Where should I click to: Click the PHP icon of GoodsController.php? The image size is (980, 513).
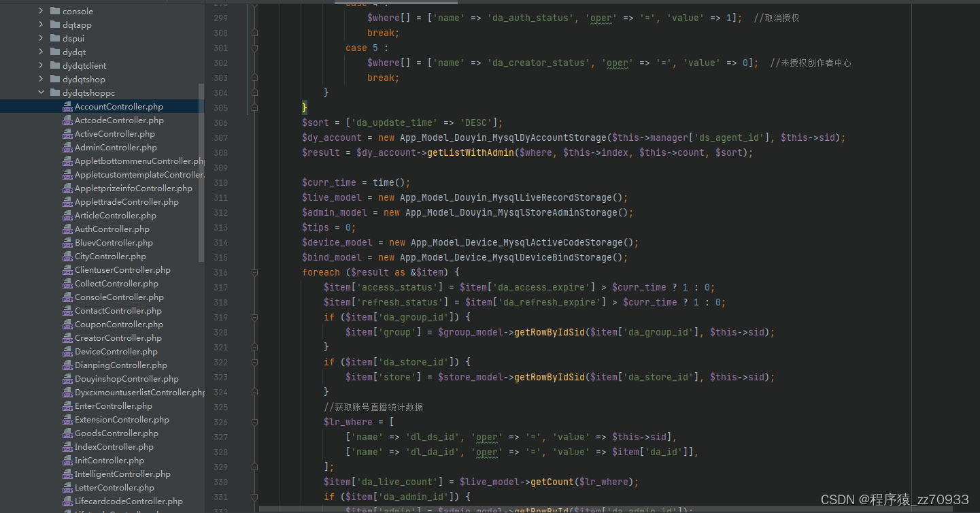click(x=67, y=433)
